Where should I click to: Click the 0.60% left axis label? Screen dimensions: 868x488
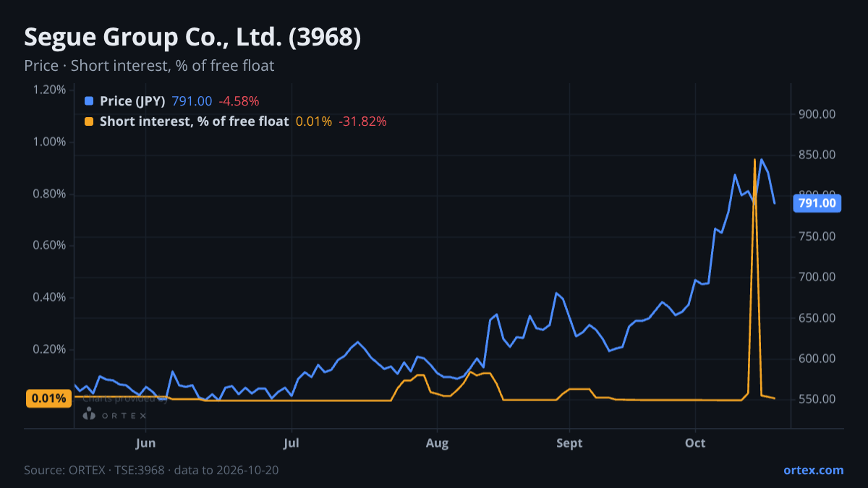pos(49,245)
